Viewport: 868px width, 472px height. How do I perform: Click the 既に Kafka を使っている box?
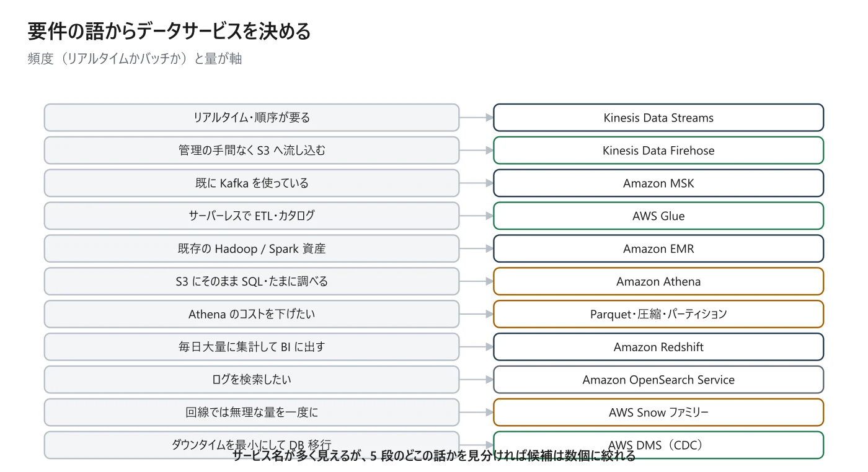252,183
